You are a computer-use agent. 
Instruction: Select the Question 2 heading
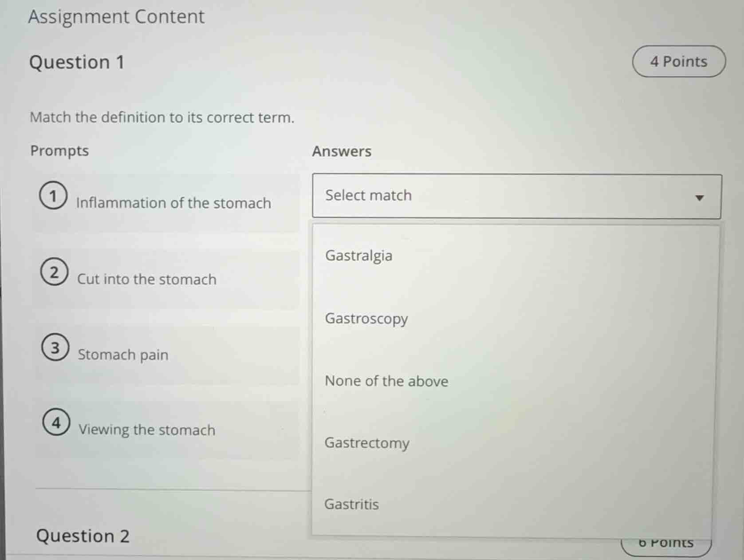click(x=83, y=536)
